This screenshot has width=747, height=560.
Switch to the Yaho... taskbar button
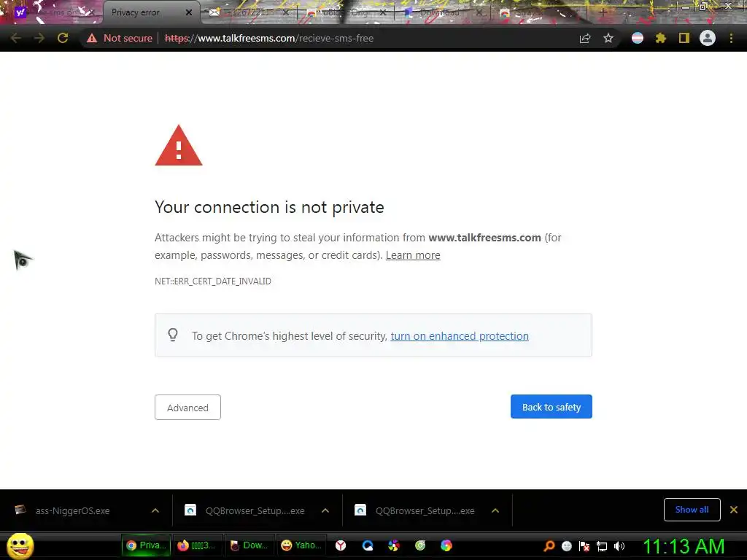pos(301,545)
